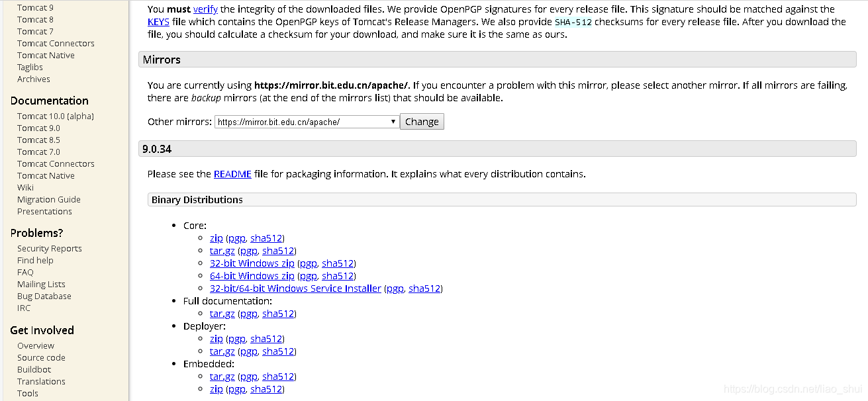The width and height of the screenshot is (868, 401).
Task: Open Tomcat 8.5 documentation
Action: [38, 140]
